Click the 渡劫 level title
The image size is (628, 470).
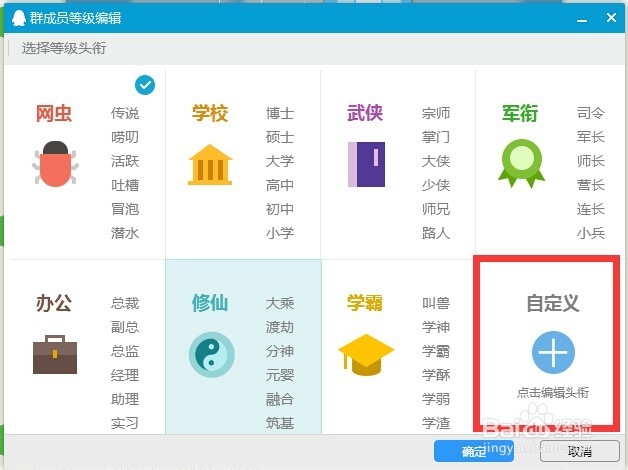point(280,327)
